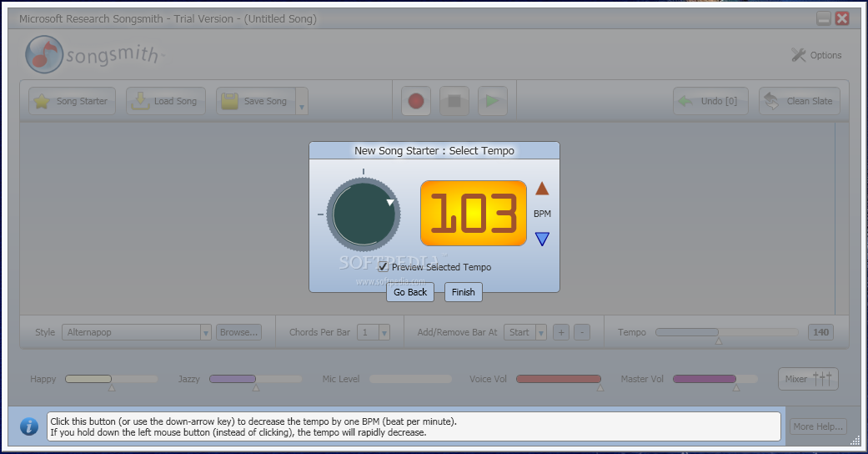Click the blue info icon
The image size is (868, 454).
29,426
